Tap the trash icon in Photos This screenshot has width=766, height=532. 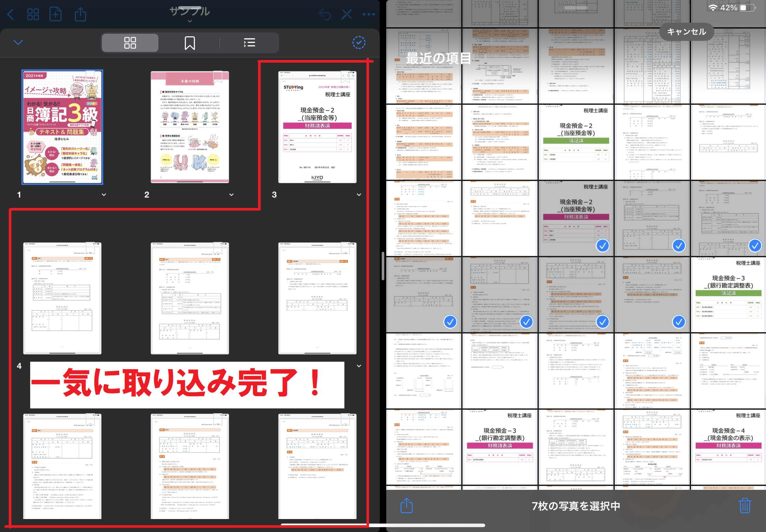(x=744, y=505)
